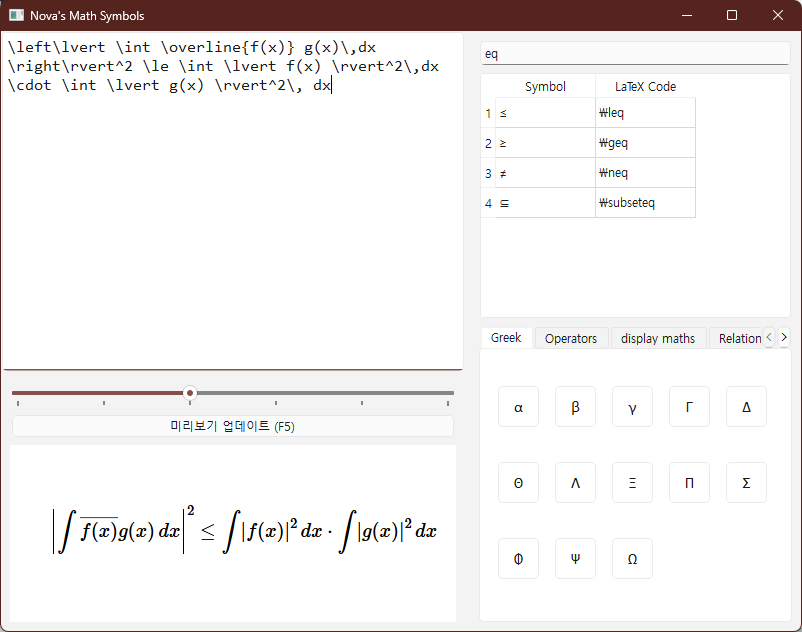Click the LaTeX Code column header
This screenshot has width=802, height=632.
tap(645, 86)
